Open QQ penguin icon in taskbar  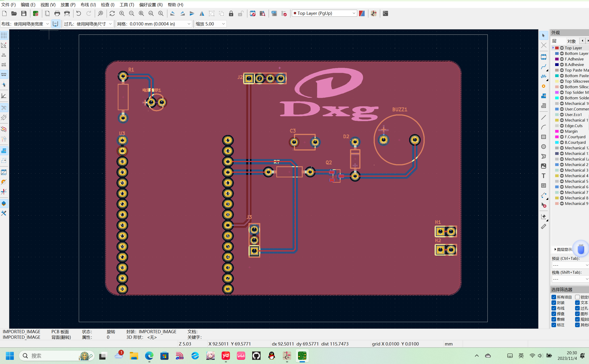(272, 356)
